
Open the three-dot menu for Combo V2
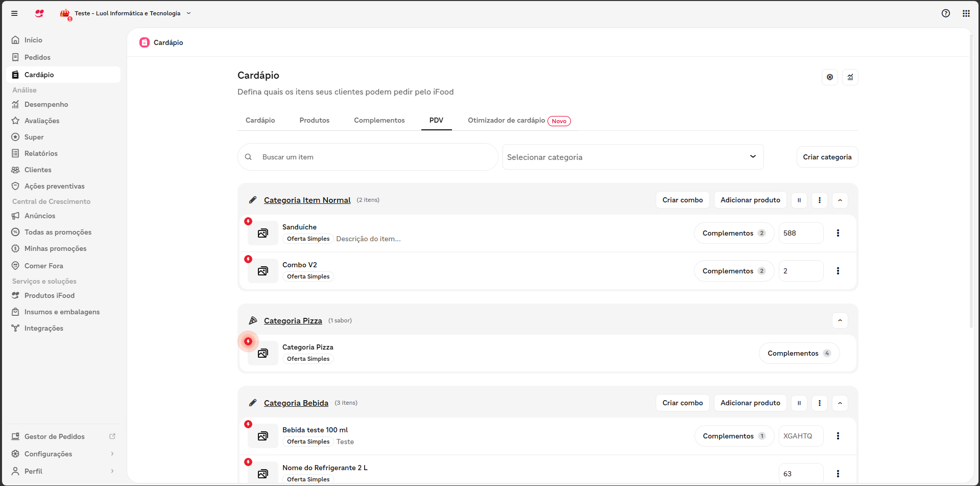tap(838, 271)
